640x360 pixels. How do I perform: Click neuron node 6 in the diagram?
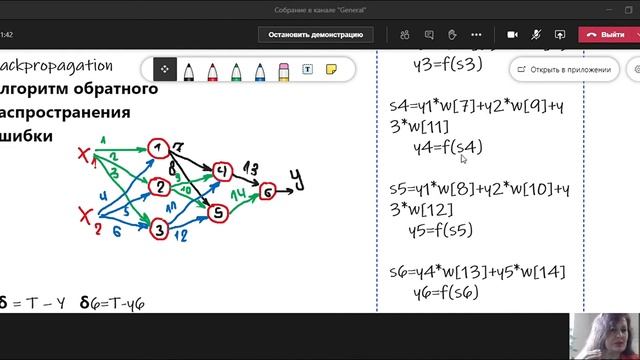[267, 191]
